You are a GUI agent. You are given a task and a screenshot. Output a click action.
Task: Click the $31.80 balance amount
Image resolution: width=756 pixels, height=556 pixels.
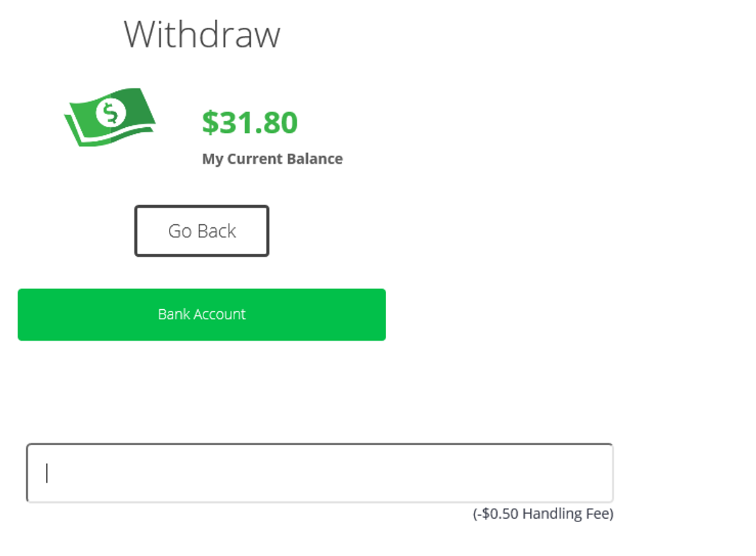click(249, 122)
